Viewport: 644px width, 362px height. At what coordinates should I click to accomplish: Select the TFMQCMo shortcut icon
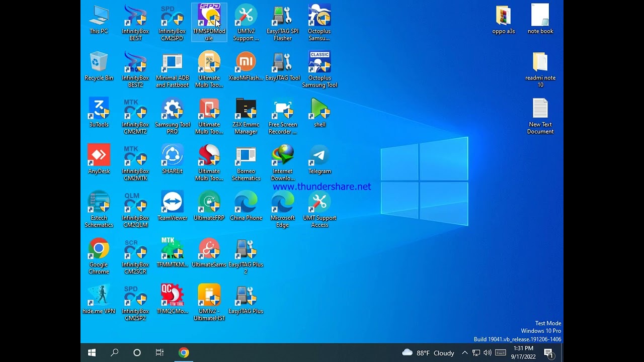click(172, 300)
